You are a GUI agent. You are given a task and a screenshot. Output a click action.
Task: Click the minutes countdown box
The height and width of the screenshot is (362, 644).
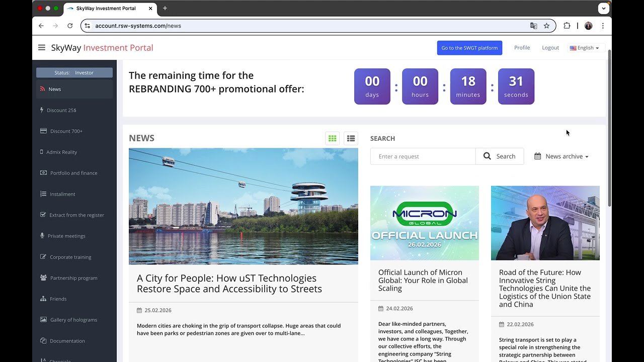(x=468, y=86)
